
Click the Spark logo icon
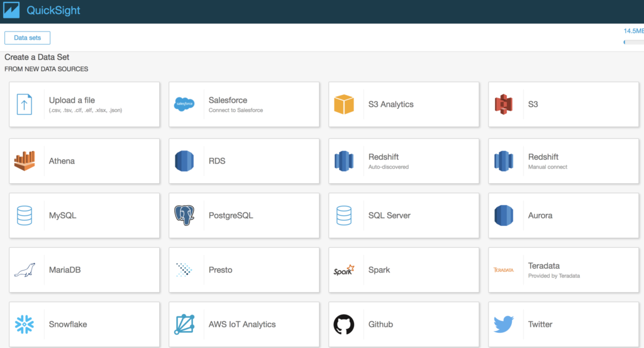click(344, 270)
